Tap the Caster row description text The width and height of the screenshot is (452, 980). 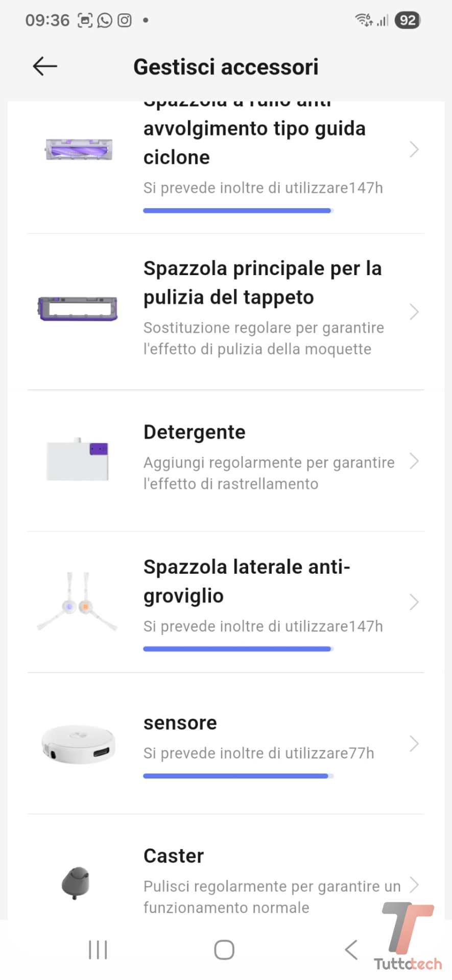click(x=271, y=897)
